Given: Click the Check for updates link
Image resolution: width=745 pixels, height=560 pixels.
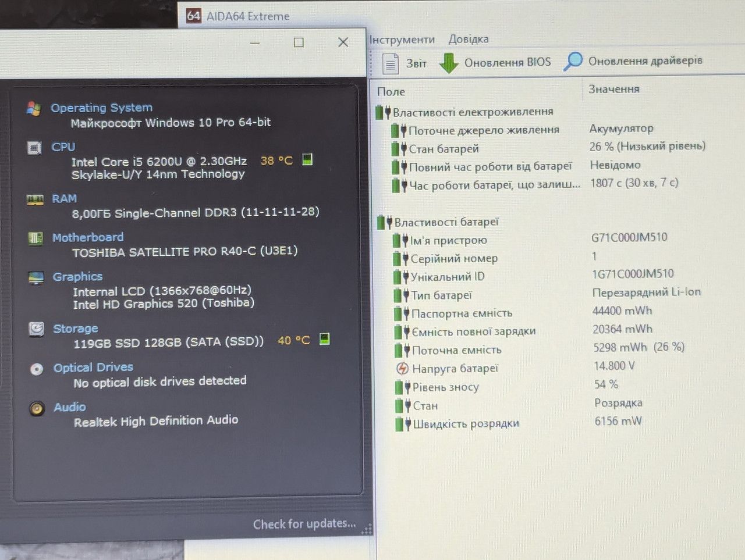Looking at the screenshot, I should pos(304,524).
